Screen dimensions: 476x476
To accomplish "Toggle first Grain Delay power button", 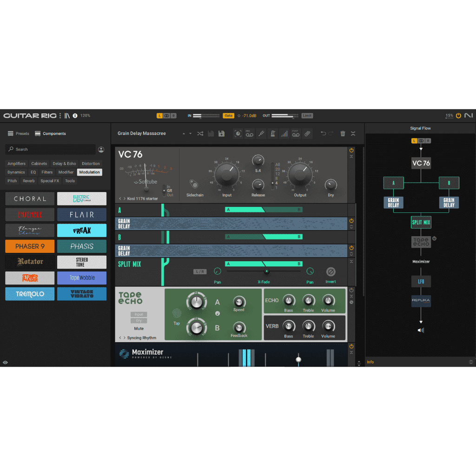I will click(351, 221).
